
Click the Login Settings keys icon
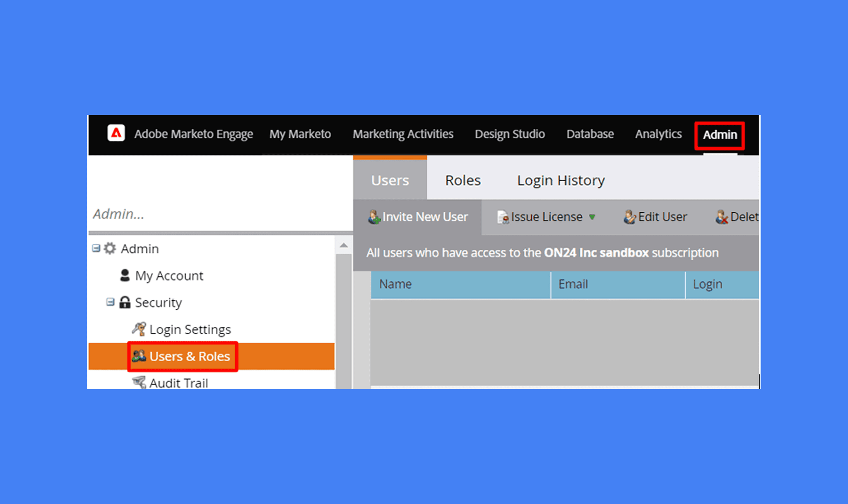[139, 329]
